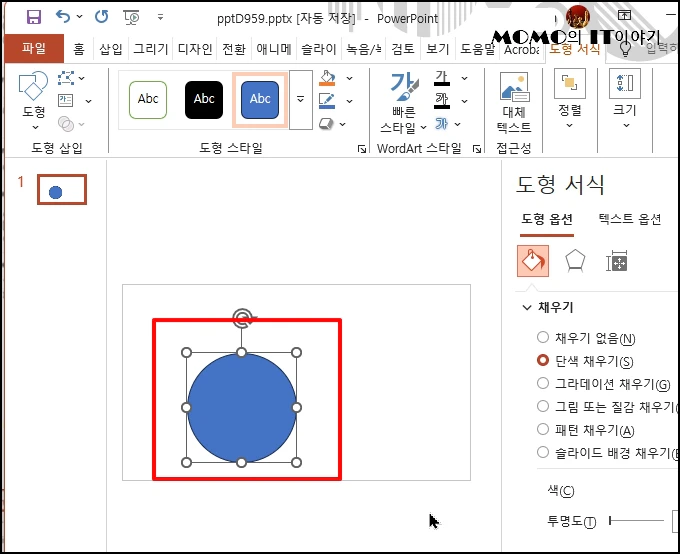The width and height of the screenshot is (680, 554).
Task: Open the 파일 file tab
Action: 34,48
